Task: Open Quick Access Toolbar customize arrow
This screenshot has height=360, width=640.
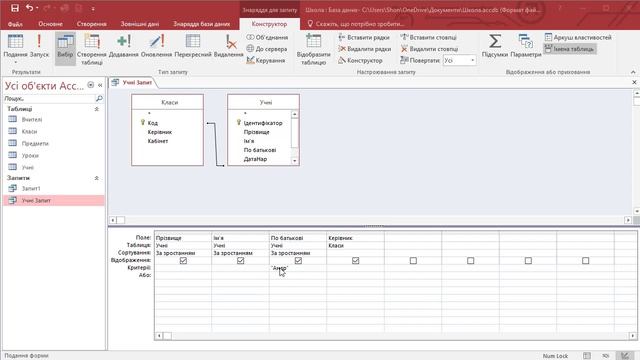Action: [93, 8]
